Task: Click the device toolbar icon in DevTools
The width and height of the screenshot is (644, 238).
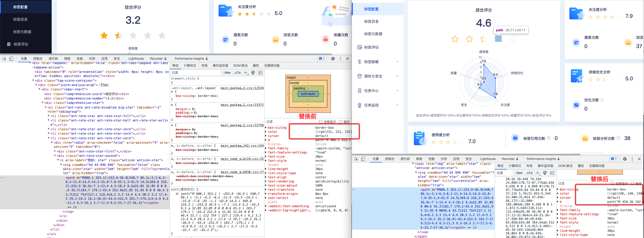Action: 11,59
